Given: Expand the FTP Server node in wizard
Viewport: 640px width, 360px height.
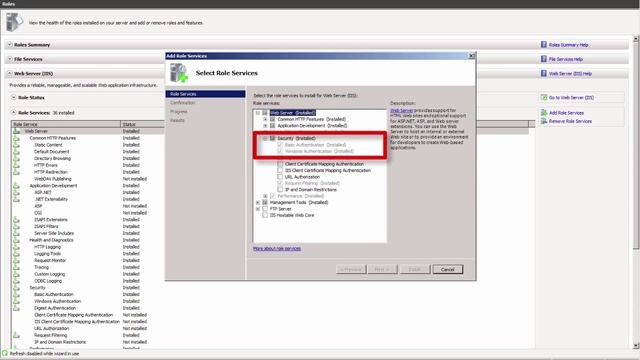Looking at the screenshot, I should pyautogui.click(x=258, y=209).
